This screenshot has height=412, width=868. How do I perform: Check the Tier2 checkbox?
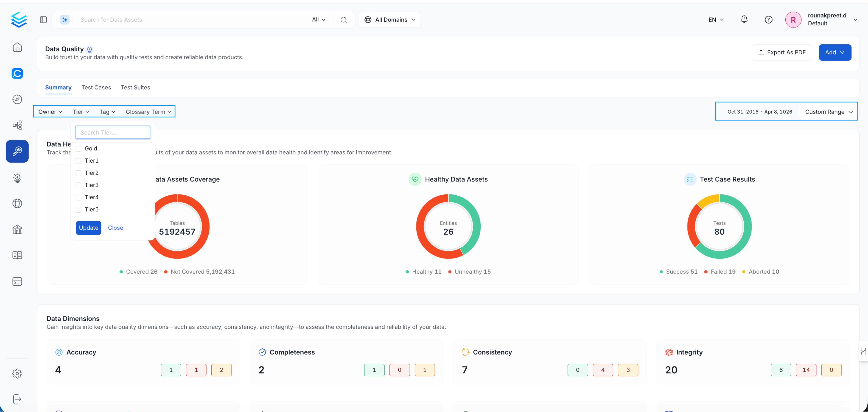(x=79, y=173)
